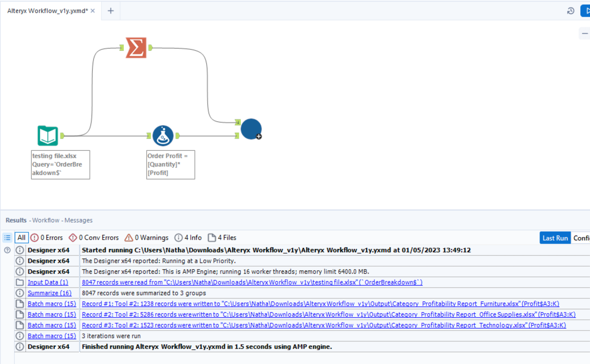Click the results help question mark icon
Image resolution: width=590 pixels, height=364 pixels.
[7, 250]
